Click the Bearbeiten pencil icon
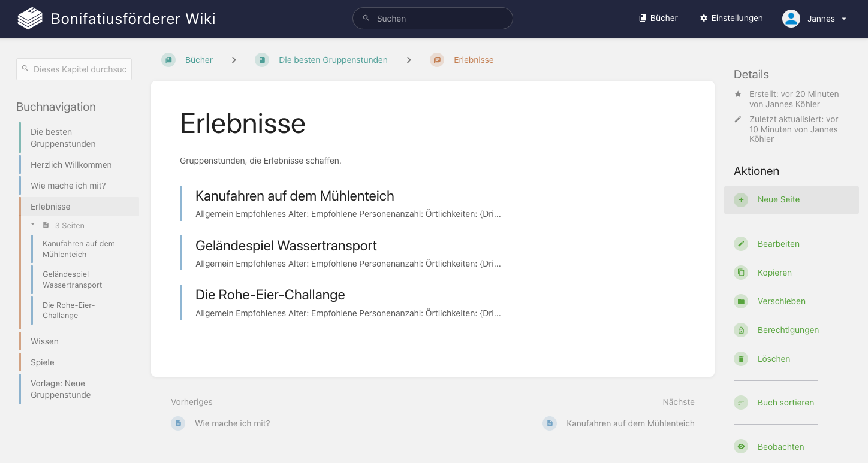Screen dimensions: 868x463 coord(741,244)
